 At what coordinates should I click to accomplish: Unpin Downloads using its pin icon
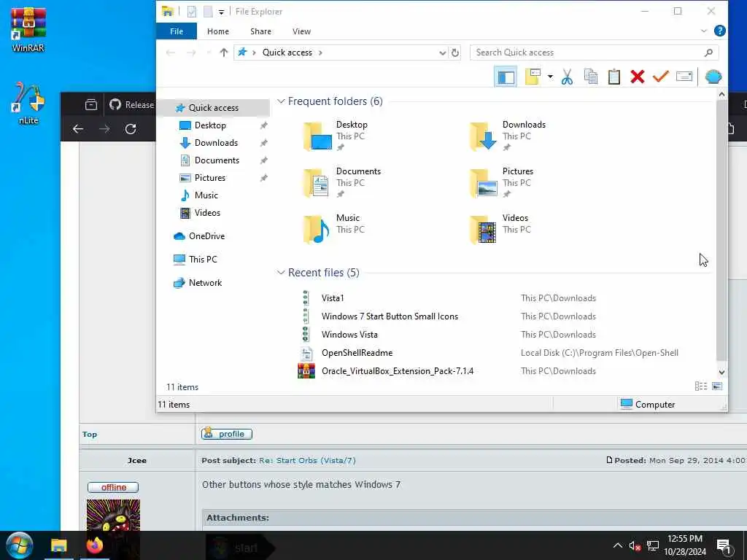[x=263, y=143]
